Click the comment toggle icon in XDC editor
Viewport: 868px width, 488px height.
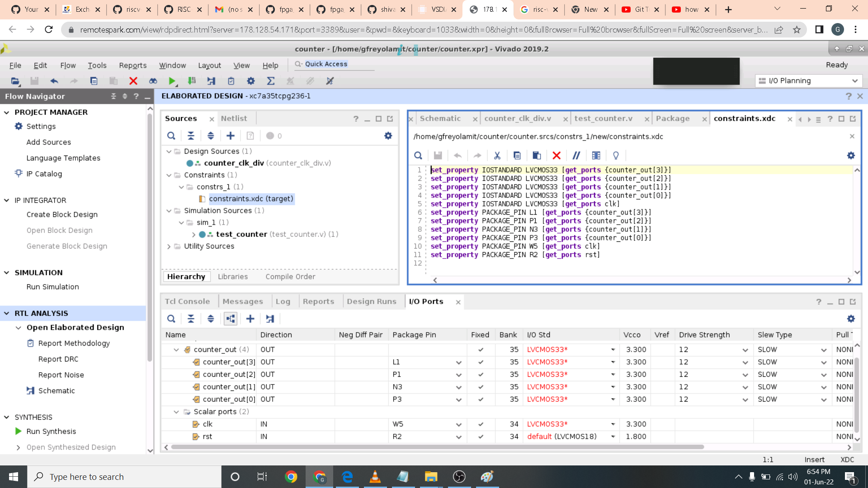576,155
